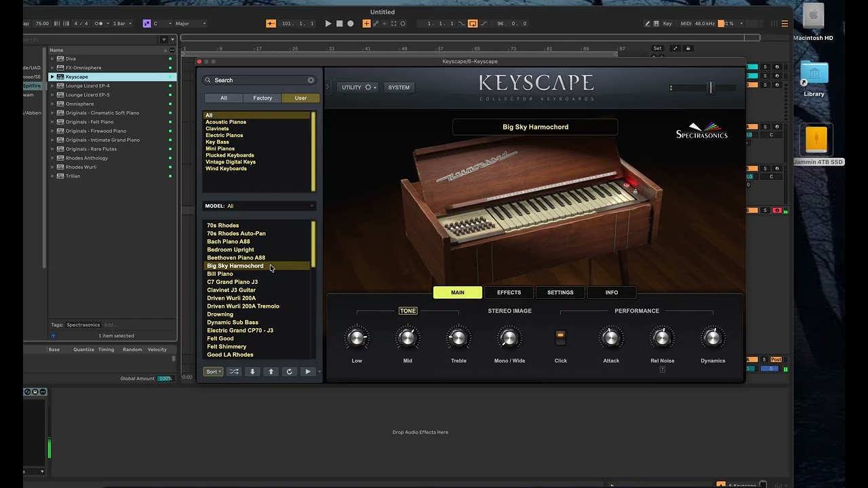This screenshot has height=488, width=868.
Task: Select the All filter tab
Action: (x=224, y=98)
